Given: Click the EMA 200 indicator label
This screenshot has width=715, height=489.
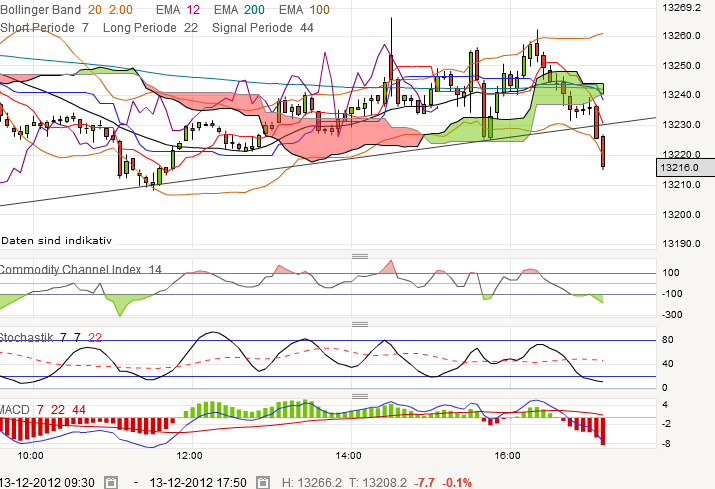Looking at the screenshot, I should point(239,10).
